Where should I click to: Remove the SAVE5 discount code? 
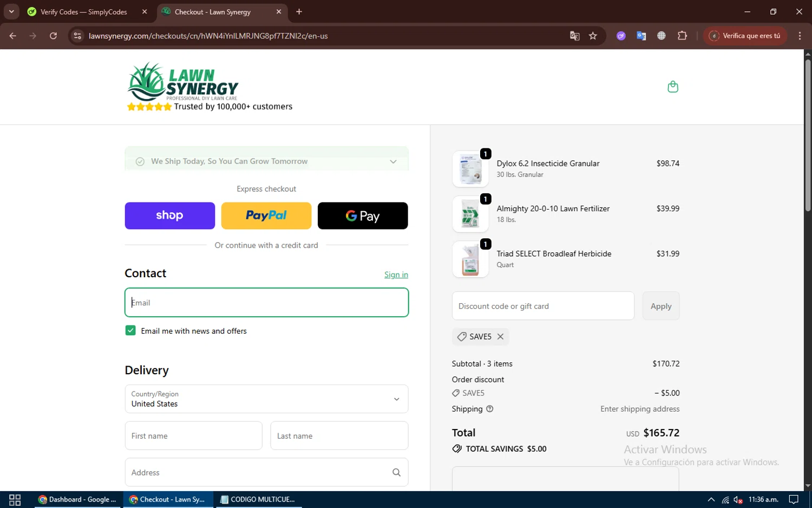pyautogui.click(x=500, y=336)
